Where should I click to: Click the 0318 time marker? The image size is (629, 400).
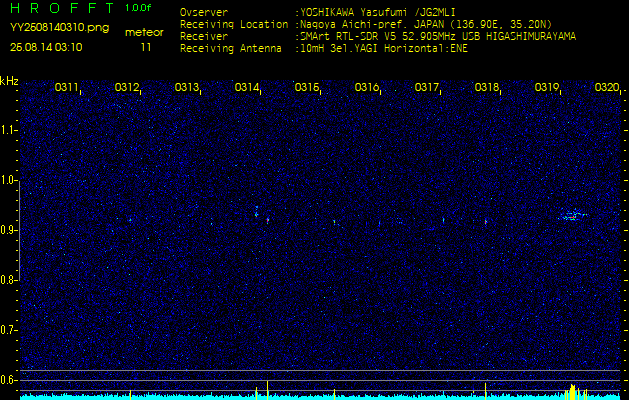point(487,87)
